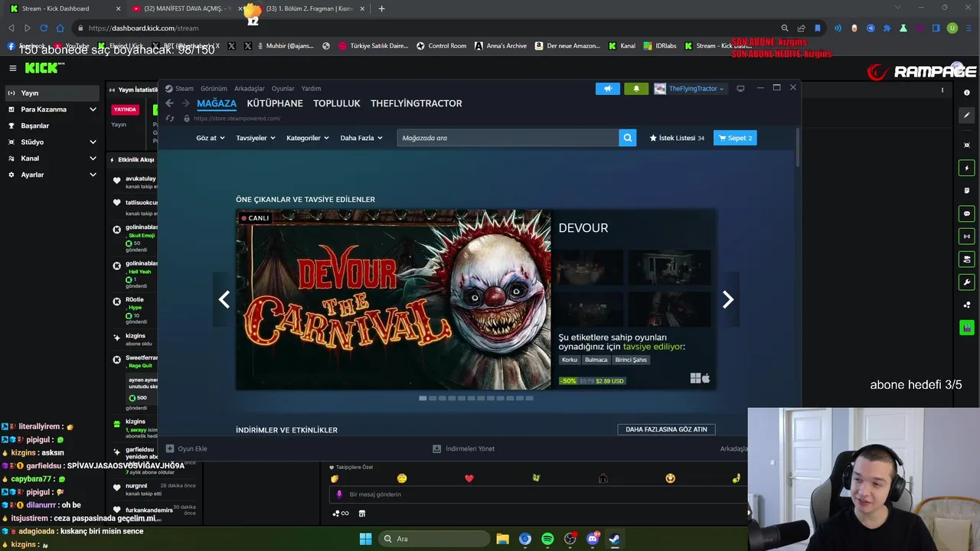
Task: Open the Steam menu in menu bar
Action: (185, 89)
